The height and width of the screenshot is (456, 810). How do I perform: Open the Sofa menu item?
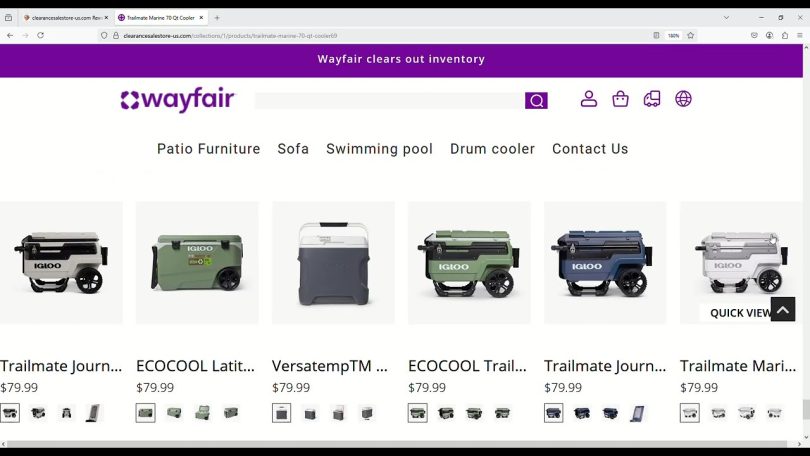(293, 149)
